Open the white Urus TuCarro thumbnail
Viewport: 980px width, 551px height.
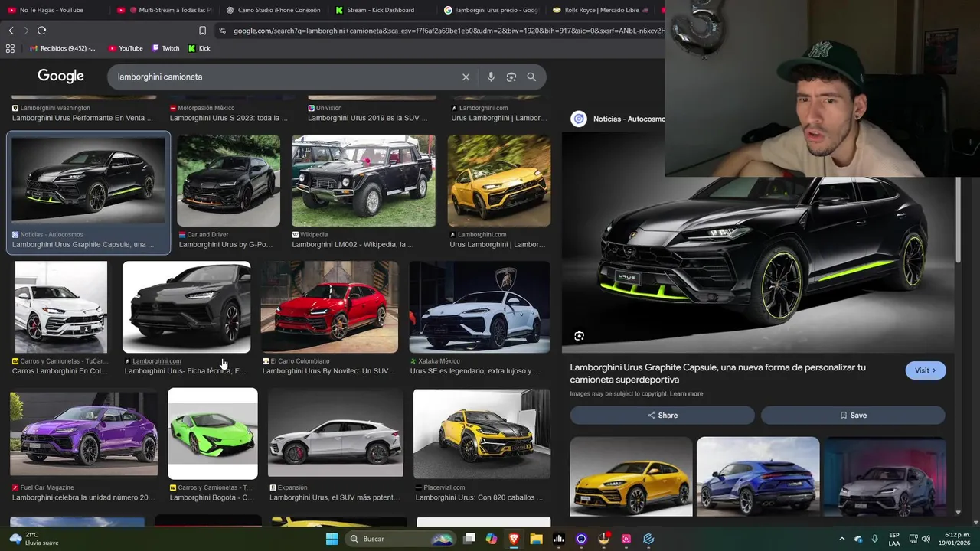coord(61,307)
